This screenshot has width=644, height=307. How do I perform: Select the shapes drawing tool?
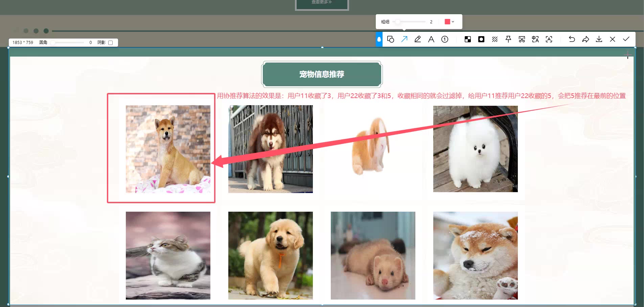click(x=391, y=39)
